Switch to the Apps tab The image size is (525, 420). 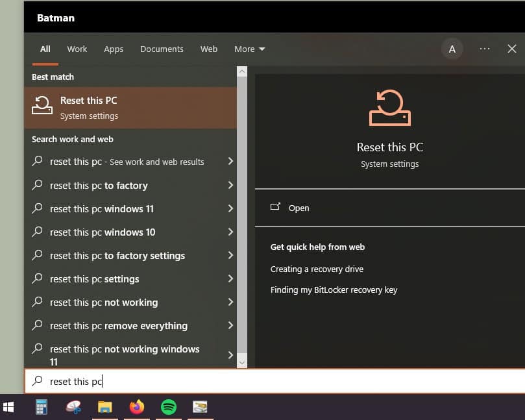[x=114, y=49]
